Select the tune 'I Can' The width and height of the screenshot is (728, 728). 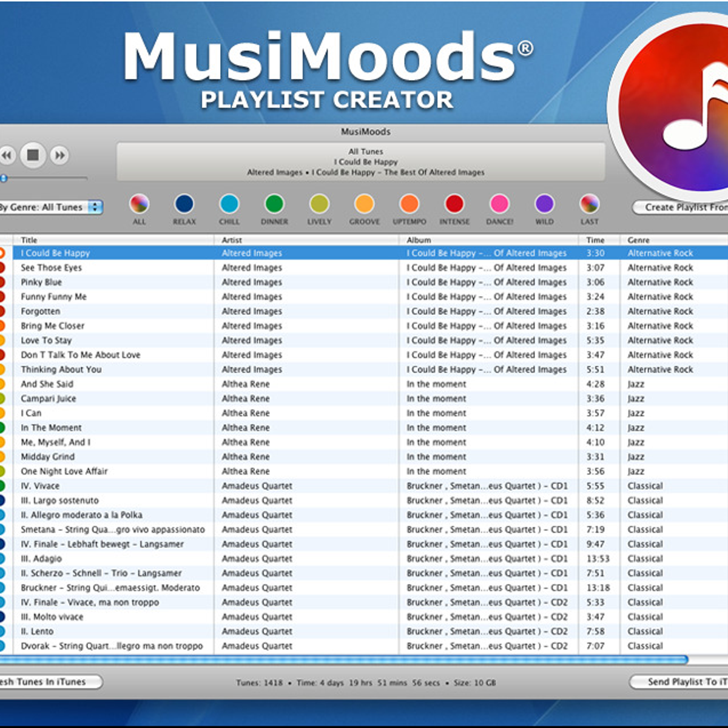pos(364,413)
